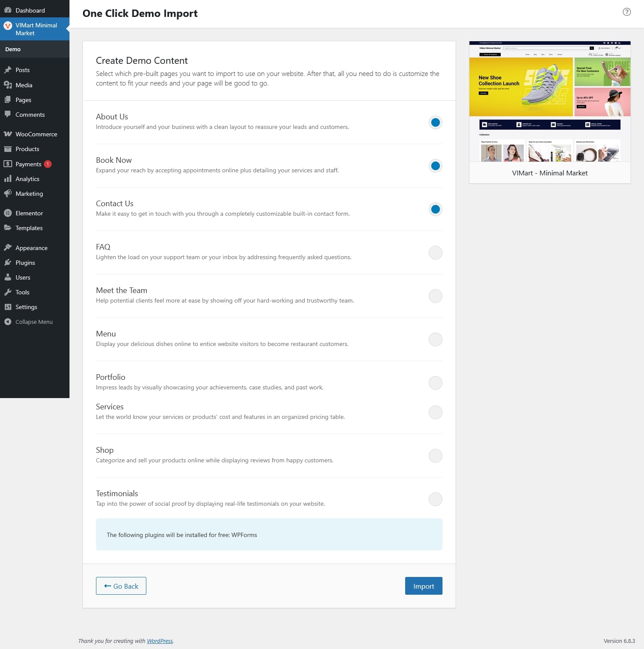Click the WooCommerce icon in sidebar
The width and height of the screenshot is (644, 649).
pos(8,134)
